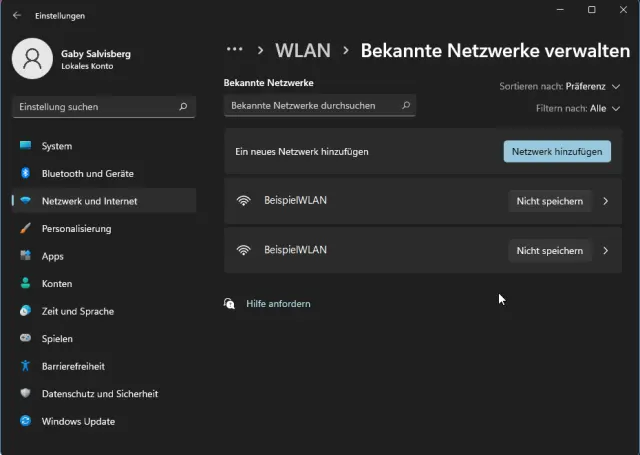The image size is (640, 455).
Task: Open breadcrumb ellipsis menu
Action: [x=235, y=49]
